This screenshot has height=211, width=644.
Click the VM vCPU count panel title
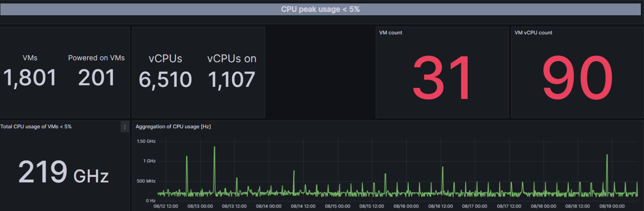[x=533, y=33]
